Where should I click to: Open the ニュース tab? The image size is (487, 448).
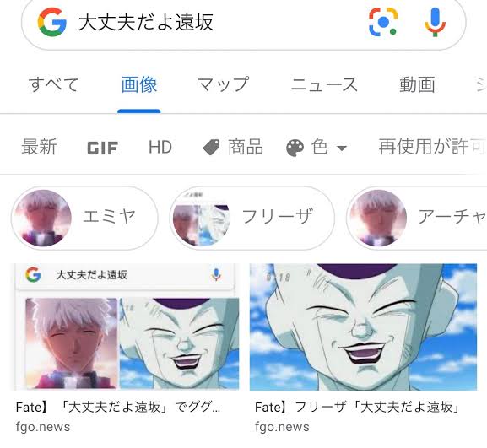pyautogui.click(x=324, y=84)
